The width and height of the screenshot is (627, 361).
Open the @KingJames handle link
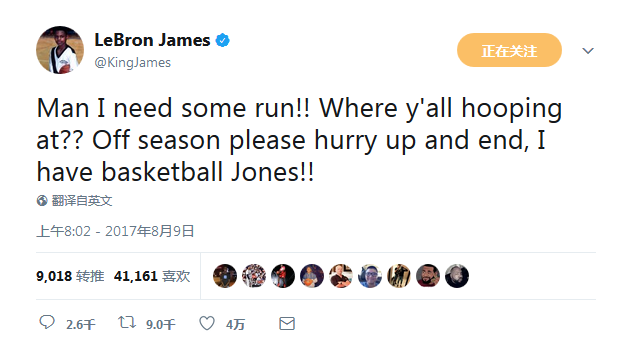pos(133,62)
